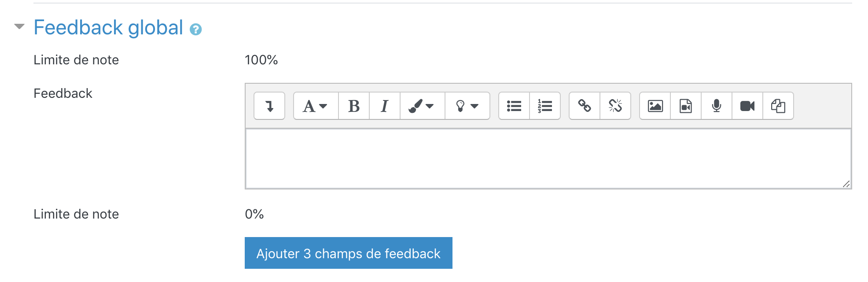Screen dimensions: 868x282
Task: Remove link with the unlink icon
Action: coord(615,106)
